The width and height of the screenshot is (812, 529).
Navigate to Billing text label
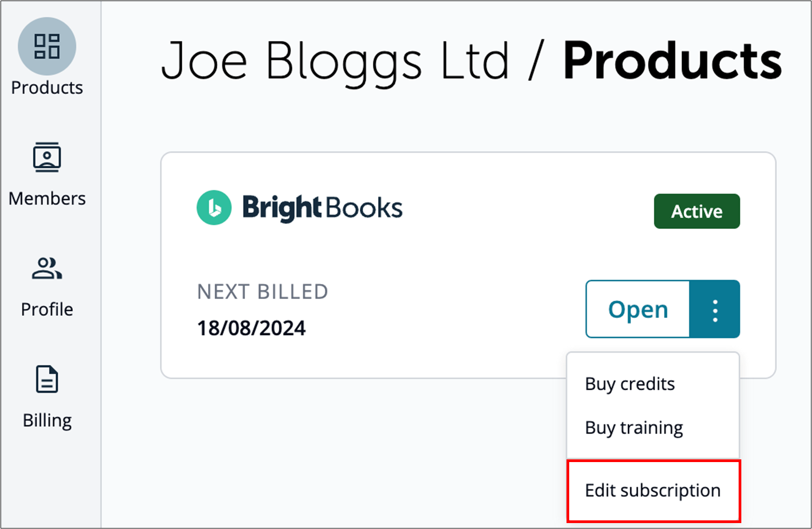pos(47,421)
